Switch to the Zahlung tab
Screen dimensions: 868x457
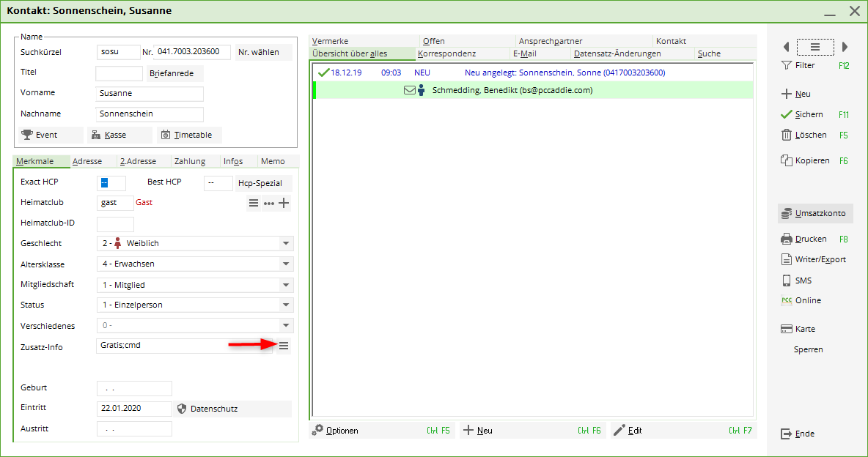click(190, 161)
